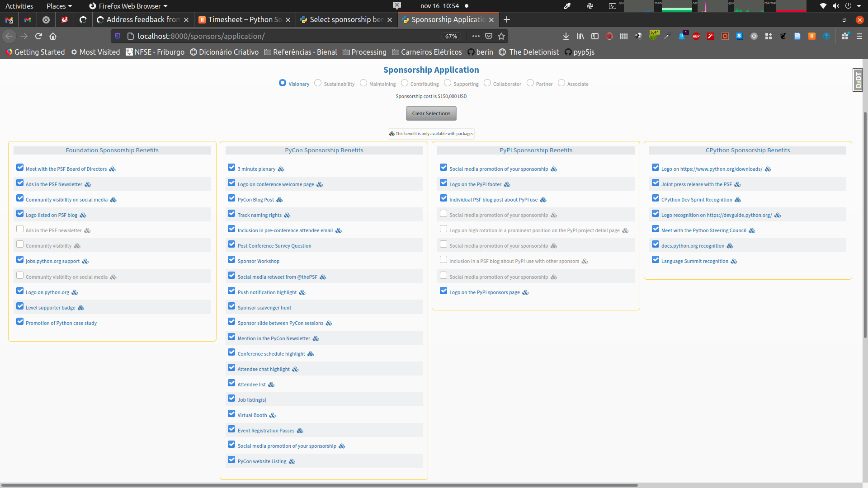Uncheck the 3 minute plenary benefit

[x=231, y=168]
